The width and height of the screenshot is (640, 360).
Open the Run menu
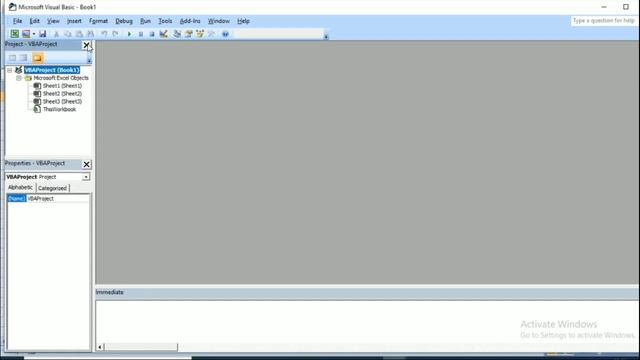[x=145, y=21]
